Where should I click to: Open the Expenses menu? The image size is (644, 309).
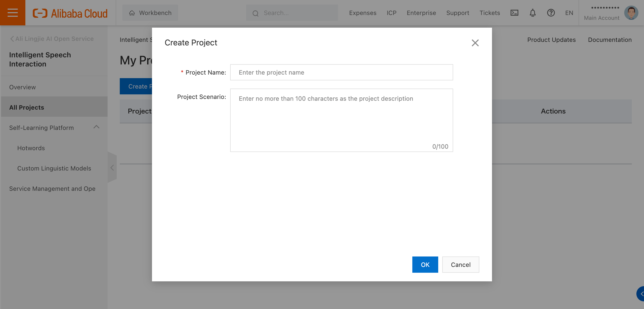click(363, 13)
